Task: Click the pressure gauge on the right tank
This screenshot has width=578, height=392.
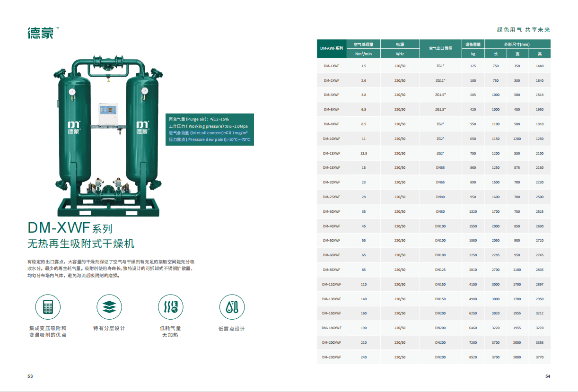Action: point(143,90)
